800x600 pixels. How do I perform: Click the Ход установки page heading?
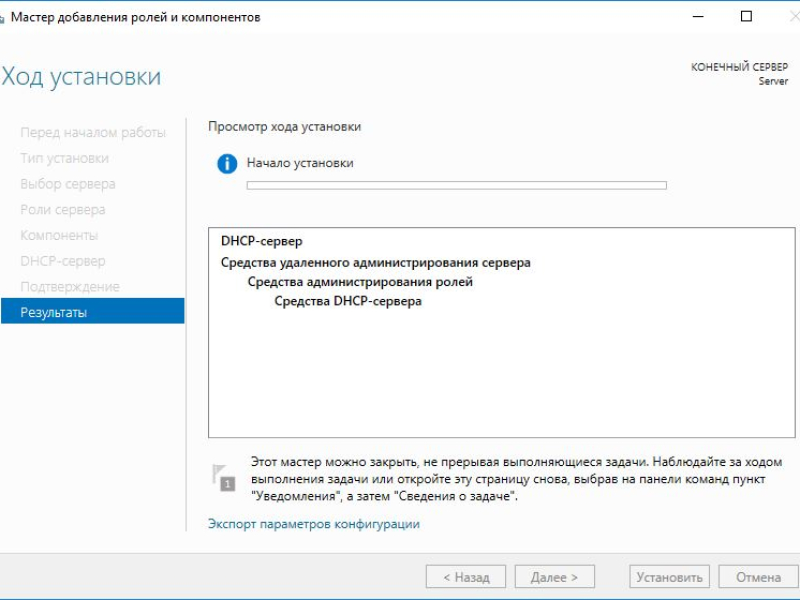coord(82,77)
